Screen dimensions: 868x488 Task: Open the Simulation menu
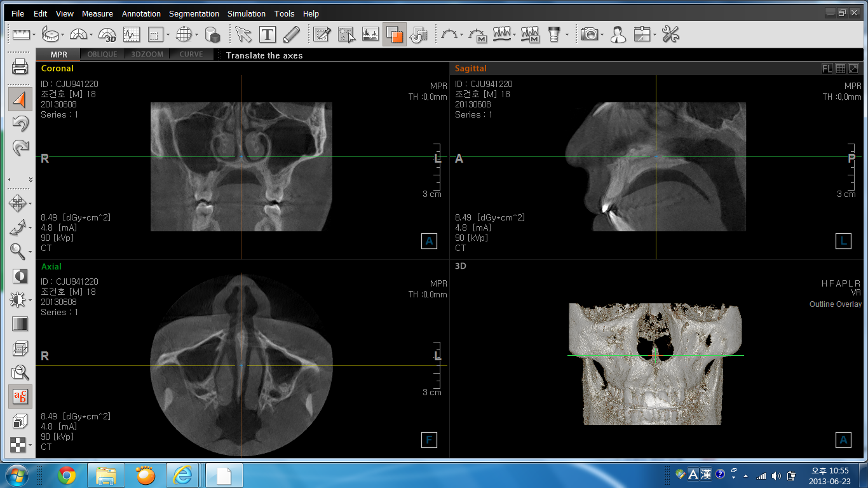(x=247, y=13)
